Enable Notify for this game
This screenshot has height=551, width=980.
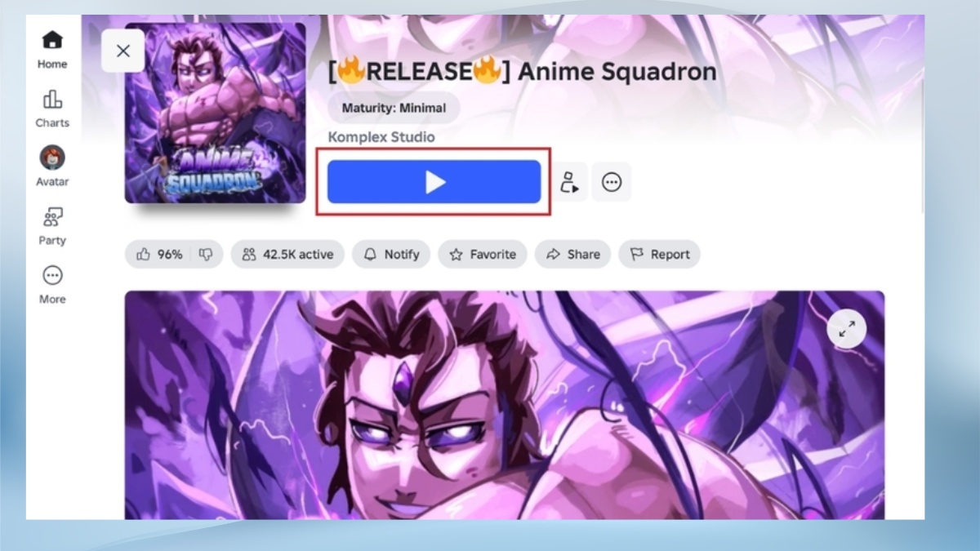[391, 255]
